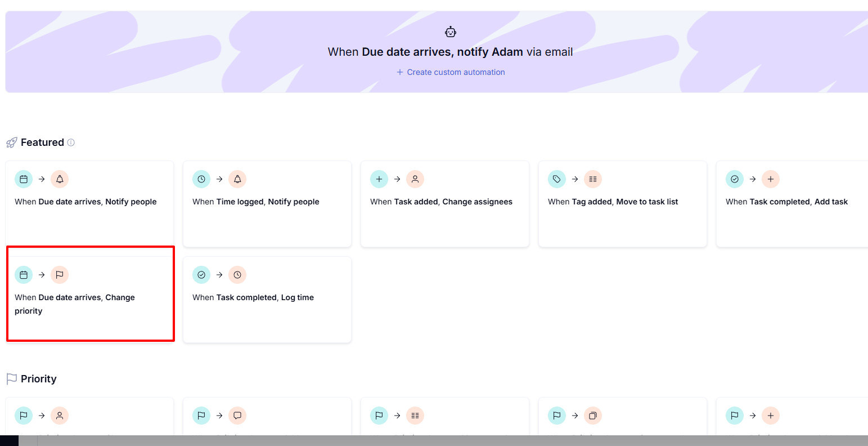This screenshot has height=446, width=868.
Task: Click the flag icon on Change priority card
Action: tap(60, 274)
